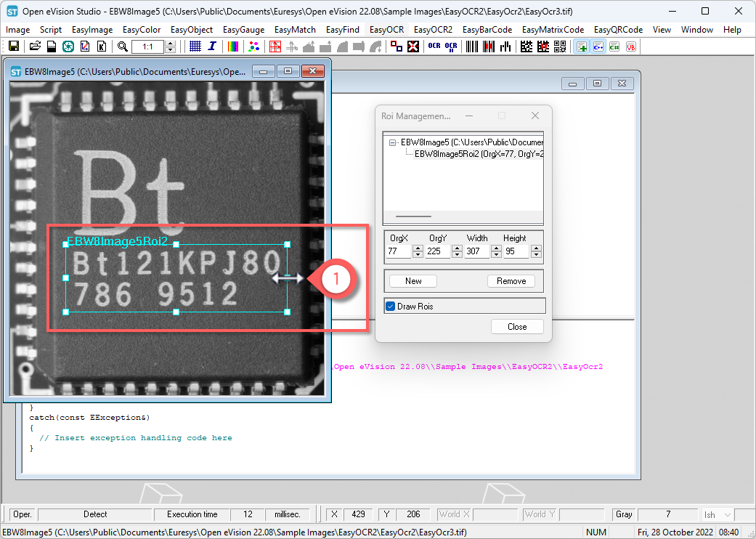Toggle the VB script language icon
The width and height of the screenshot is (756, 539).
point(630,46)
